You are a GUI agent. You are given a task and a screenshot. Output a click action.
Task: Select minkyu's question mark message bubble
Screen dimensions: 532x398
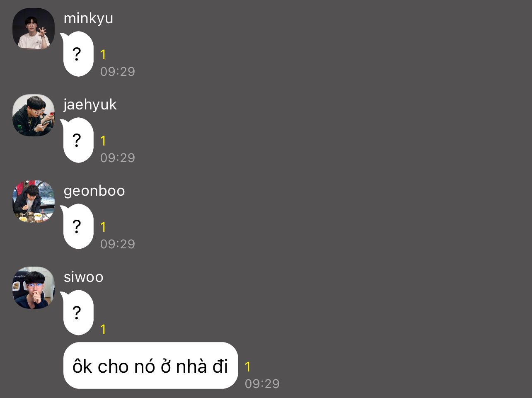click(77, 54)
